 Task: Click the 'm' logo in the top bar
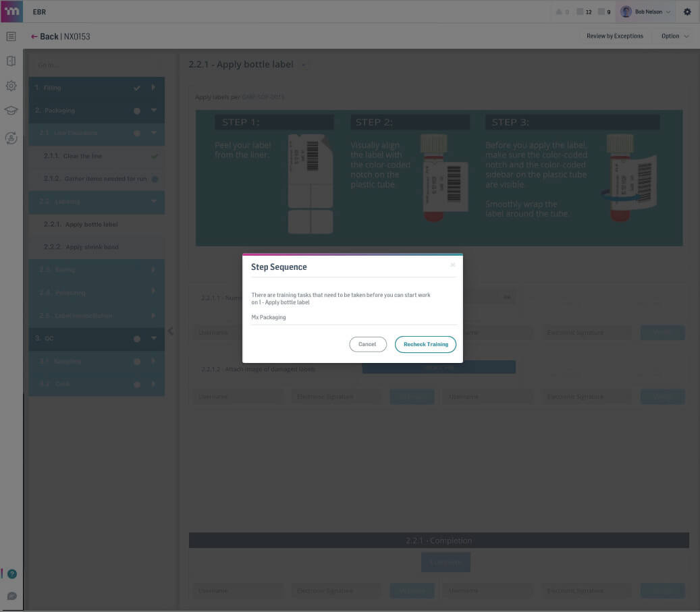tap(11, 11)
